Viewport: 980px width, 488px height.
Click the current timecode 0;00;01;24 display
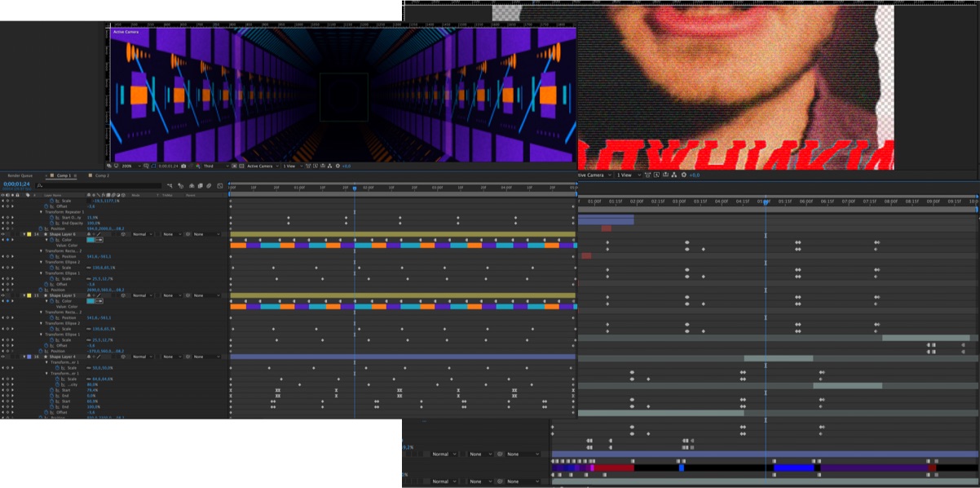(15, 184)
